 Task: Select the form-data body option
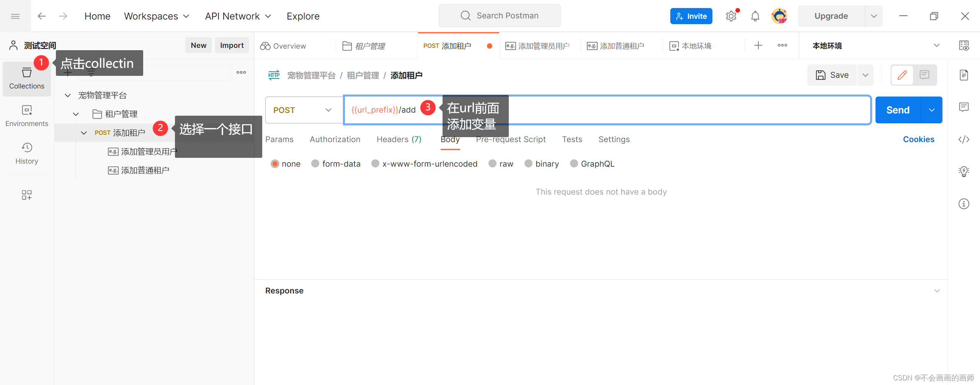point(336,164)
